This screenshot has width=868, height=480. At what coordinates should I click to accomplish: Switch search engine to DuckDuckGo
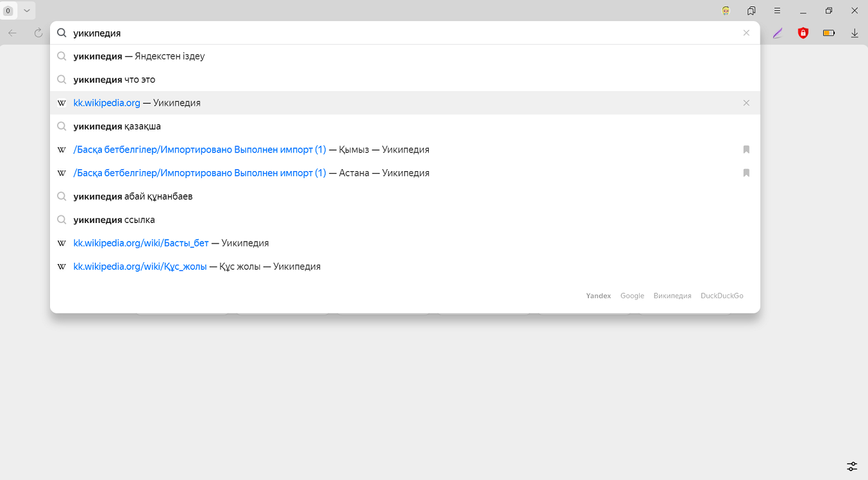pyautogui.click(x=722, y=296)
